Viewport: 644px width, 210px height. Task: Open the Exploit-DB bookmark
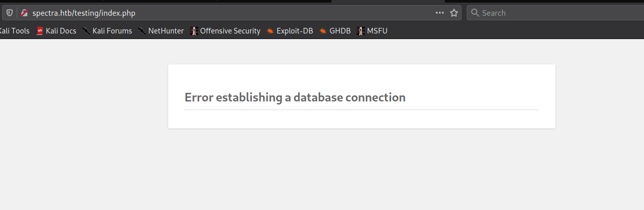(294, 31)
